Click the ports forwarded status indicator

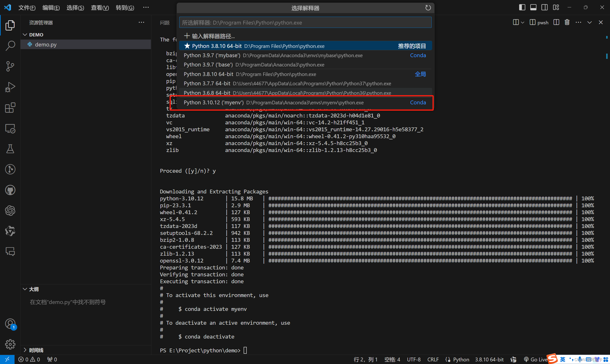click(52, 359)
